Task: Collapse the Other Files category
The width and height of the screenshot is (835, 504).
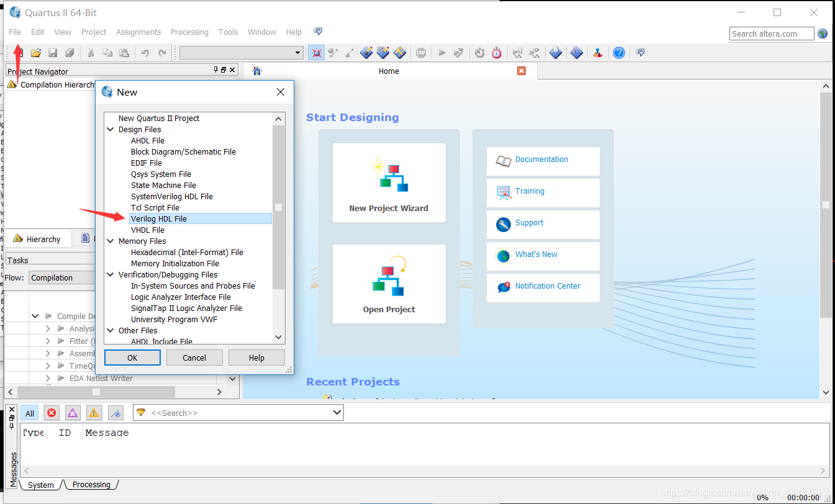Action: tap(111, 331)
